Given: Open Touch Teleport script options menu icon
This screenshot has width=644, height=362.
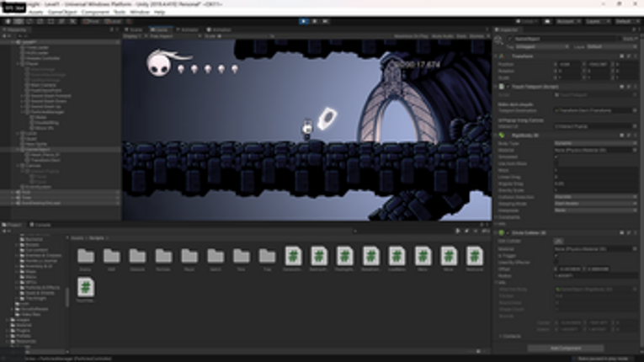Looking at the screenshot, I should click(635, 87).
